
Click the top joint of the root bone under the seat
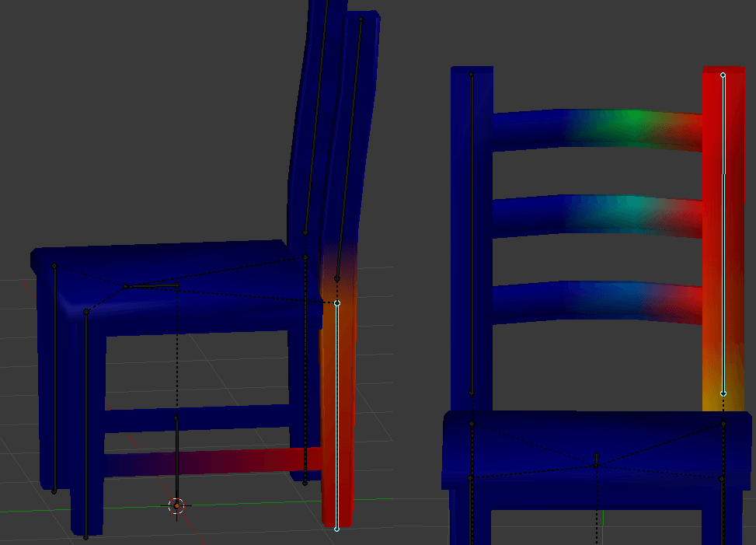176,418
